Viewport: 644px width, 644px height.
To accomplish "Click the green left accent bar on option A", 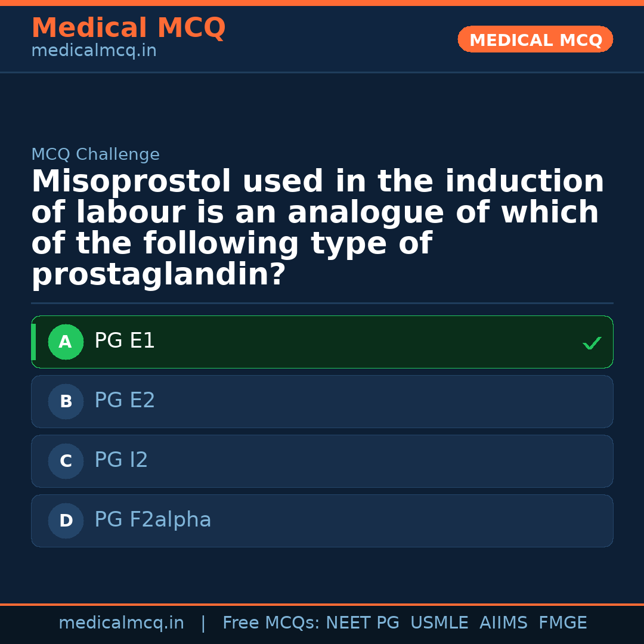I will click(x=34, y=342).
